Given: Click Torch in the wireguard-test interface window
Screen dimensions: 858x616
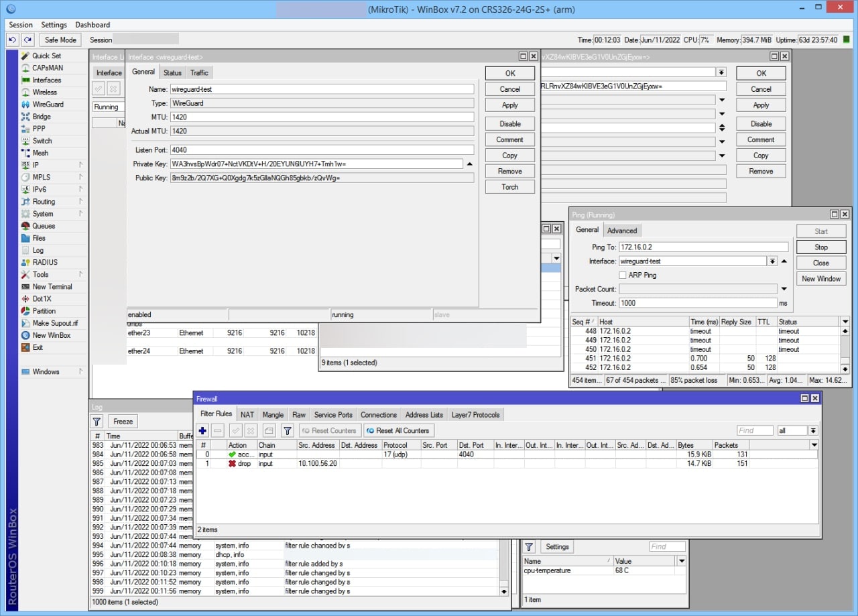Looking at the screenshot, I should tap(510, 187).
